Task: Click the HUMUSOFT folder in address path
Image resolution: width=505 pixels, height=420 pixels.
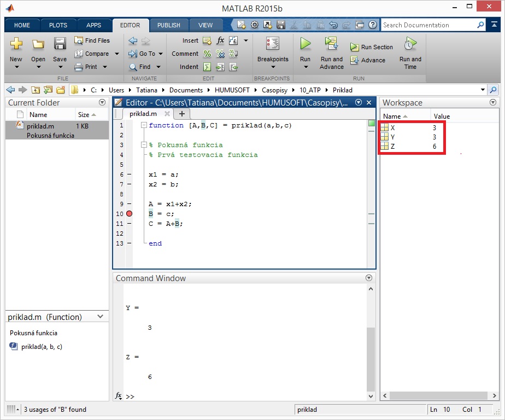Action: click(x=232, y=90)
